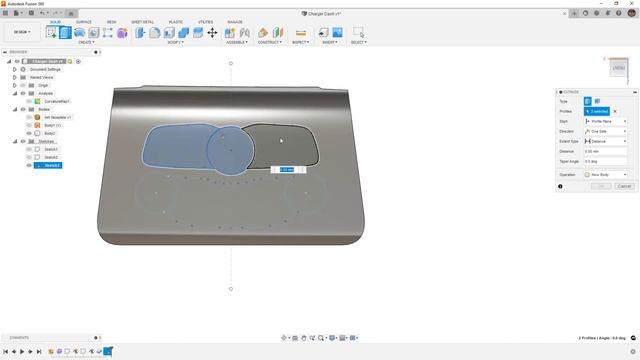Choose the Thin Extrude type button

point(597,101)
